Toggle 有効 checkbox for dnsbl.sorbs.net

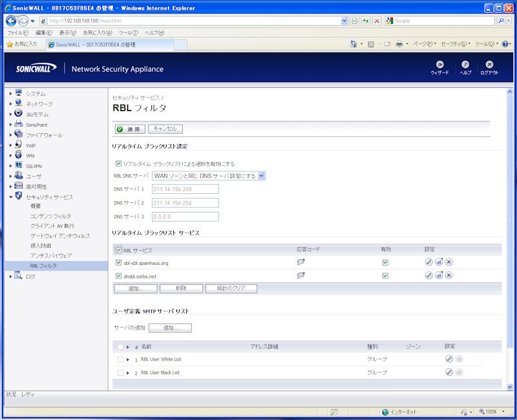tap(385, 276)
